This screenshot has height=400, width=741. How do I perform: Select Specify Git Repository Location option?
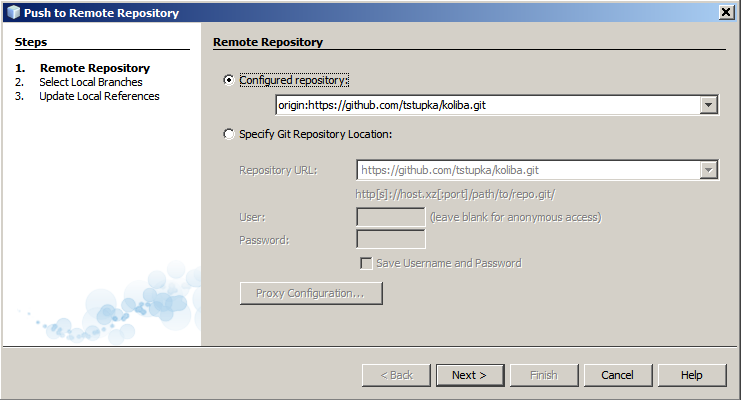tap(230, 134)
